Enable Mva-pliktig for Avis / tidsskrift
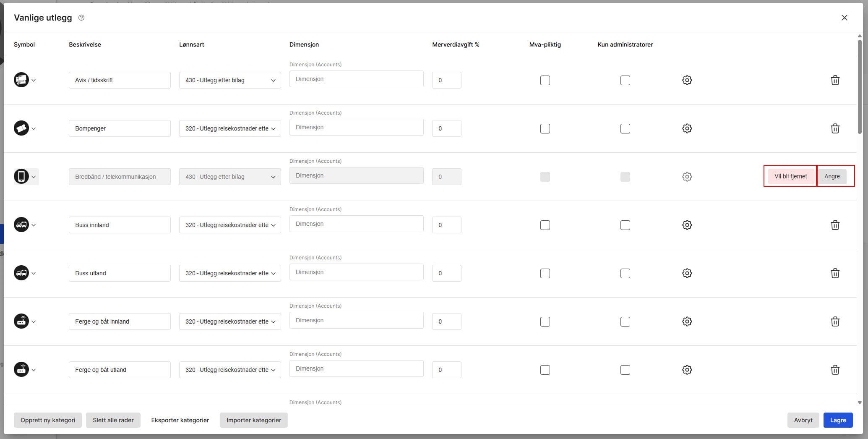 545,80
